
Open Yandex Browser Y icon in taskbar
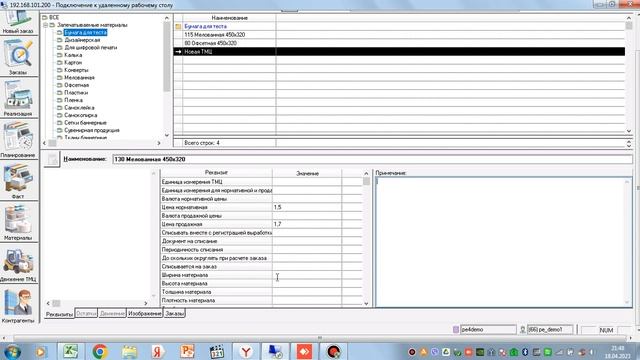pos(246,351)
